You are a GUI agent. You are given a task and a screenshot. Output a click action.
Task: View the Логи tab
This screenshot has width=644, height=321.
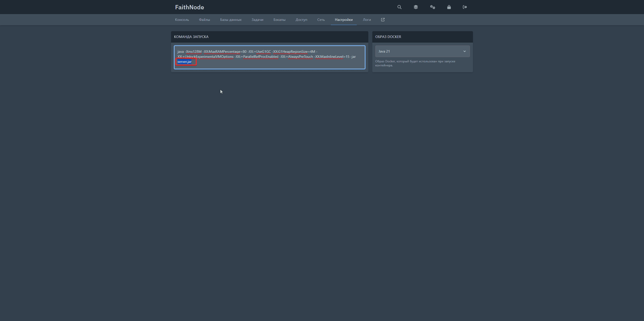point(367,20)
